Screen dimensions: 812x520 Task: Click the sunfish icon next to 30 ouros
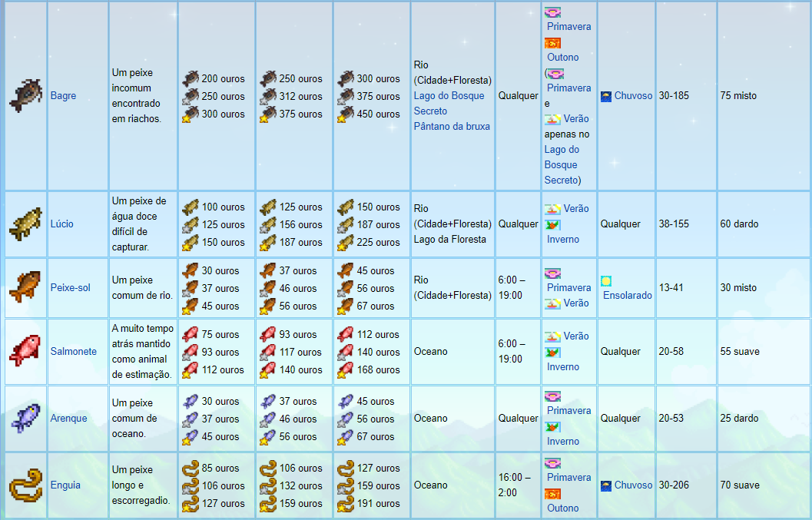click(190, 271)
